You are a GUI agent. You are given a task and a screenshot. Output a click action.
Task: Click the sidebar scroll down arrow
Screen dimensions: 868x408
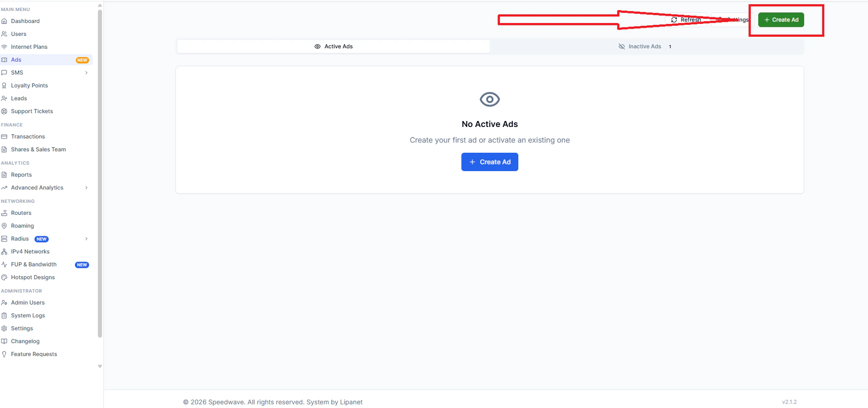tap(100, 367)
